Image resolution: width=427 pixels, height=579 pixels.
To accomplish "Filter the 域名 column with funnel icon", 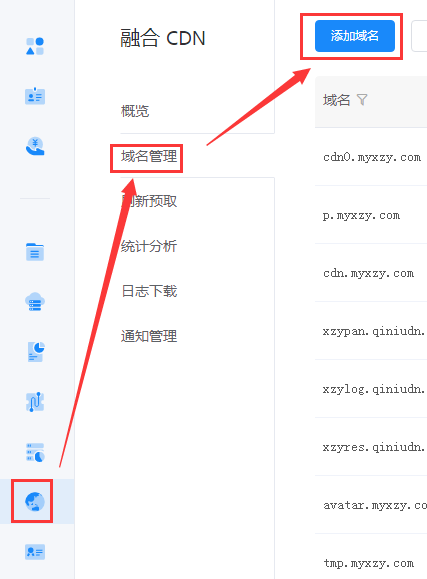I will point(362,100).
